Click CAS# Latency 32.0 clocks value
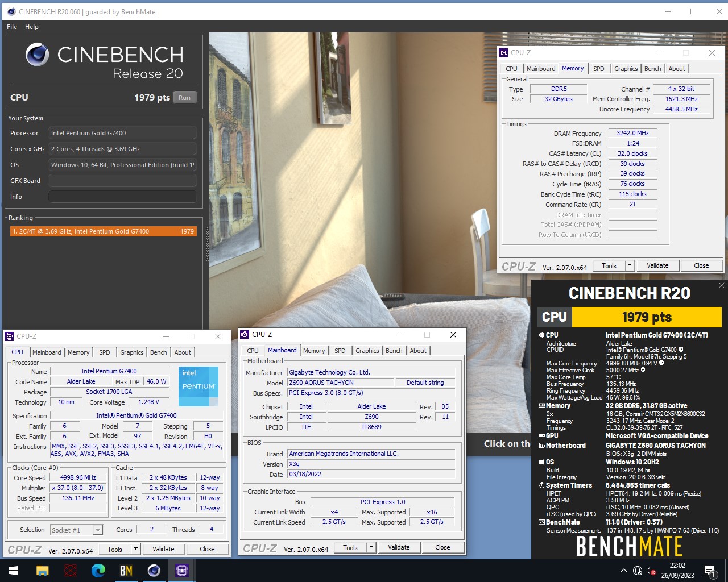This screenshot has width=728, height=582. (x=632, y=153)
